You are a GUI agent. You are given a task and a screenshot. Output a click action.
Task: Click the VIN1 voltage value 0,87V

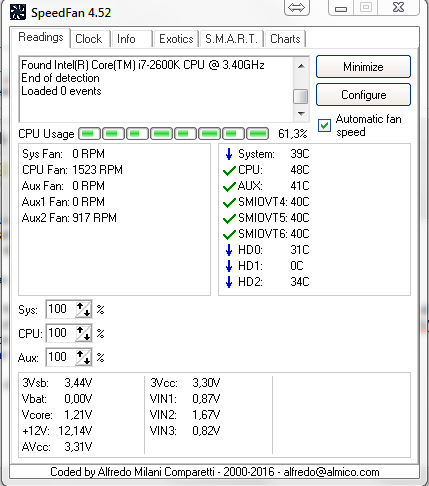(x=206, y=399)
